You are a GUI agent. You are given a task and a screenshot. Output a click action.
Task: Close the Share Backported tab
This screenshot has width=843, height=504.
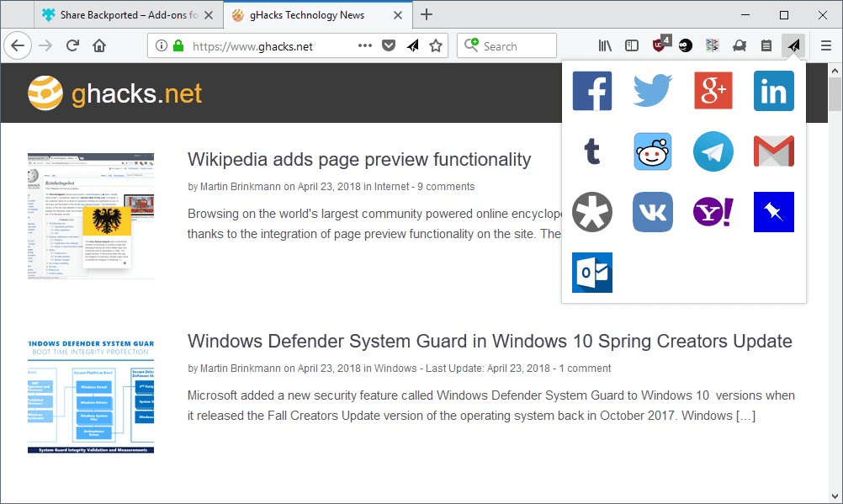(x=209, y=15)
